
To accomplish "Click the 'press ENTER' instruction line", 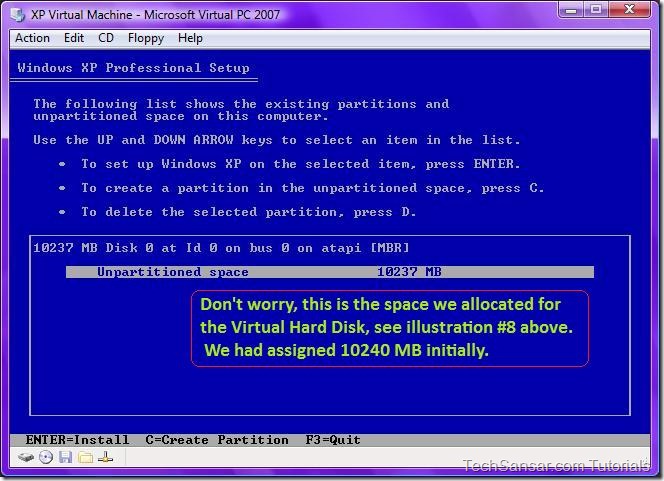I will (301, 164).
